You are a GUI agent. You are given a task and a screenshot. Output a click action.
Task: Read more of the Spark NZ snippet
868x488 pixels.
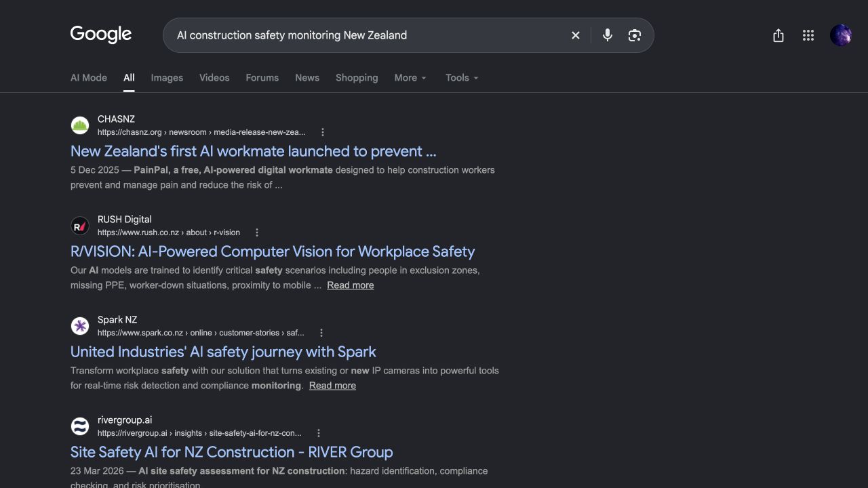(x=332, y=386)
